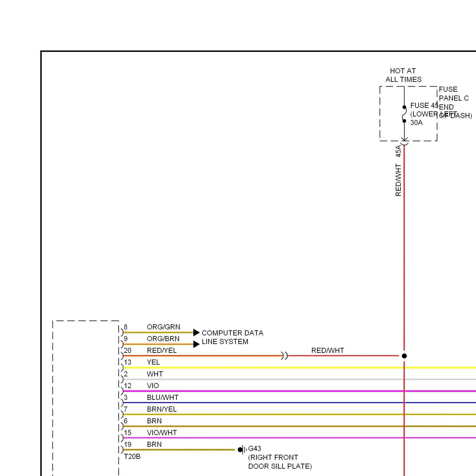Select the VIO wire label at pin 12
Screen dimensions: 476x476
[x=153, y=386]
